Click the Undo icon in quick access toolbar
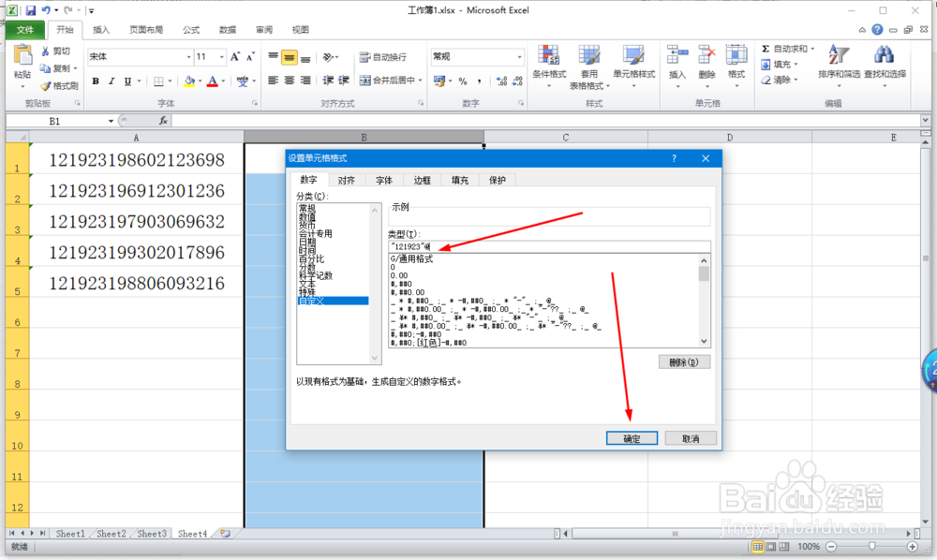 coord(46,10)
